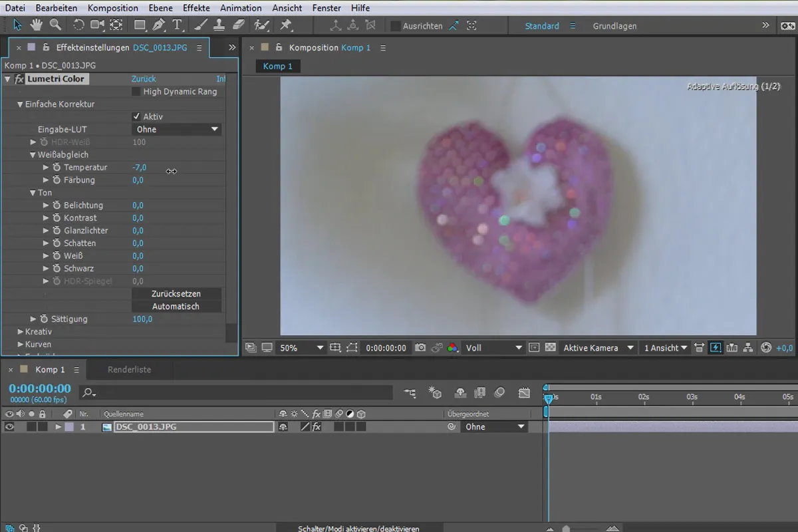Select the Roto Brush tool
Image resolution: width=798 pixels, height=532 pixels.
(x=261, y=25)
